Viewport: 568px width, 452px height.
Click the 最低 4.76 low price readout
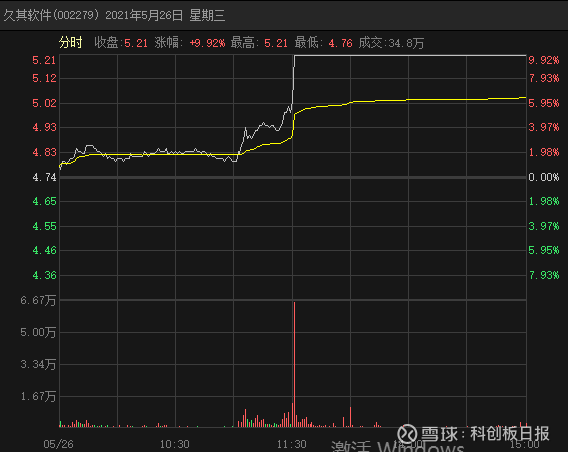coord(323,43)
